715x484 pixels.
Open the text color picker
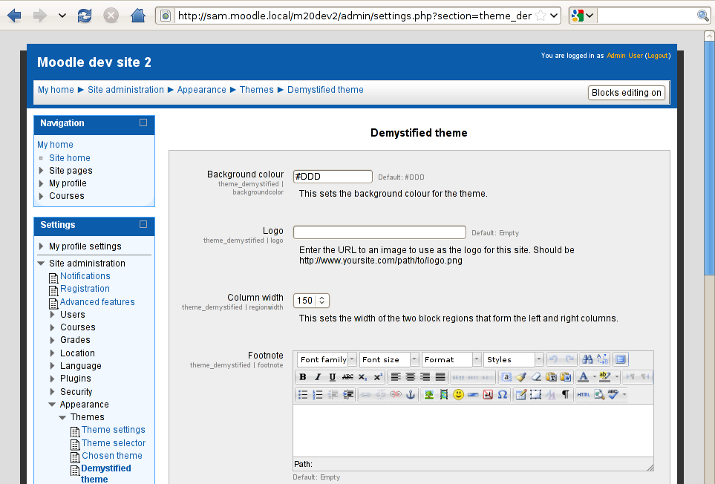(583, 377)
